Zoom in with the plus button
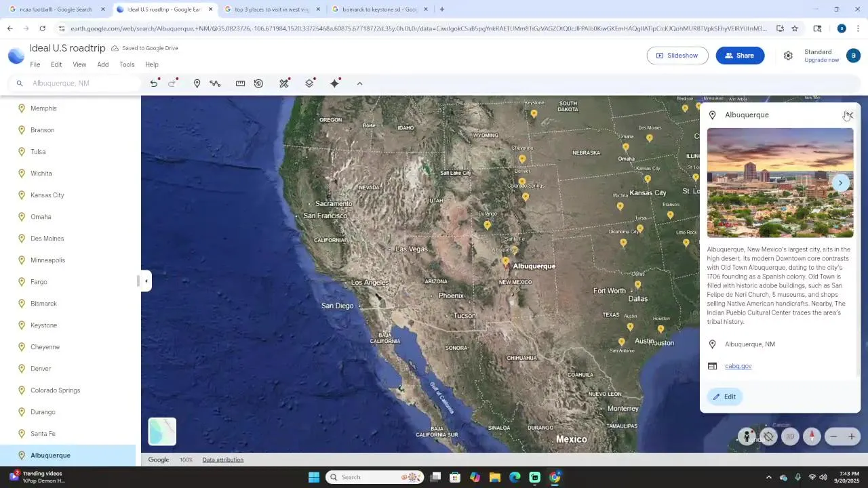This screenshot has height=488, width=868. tap(852, 436)
